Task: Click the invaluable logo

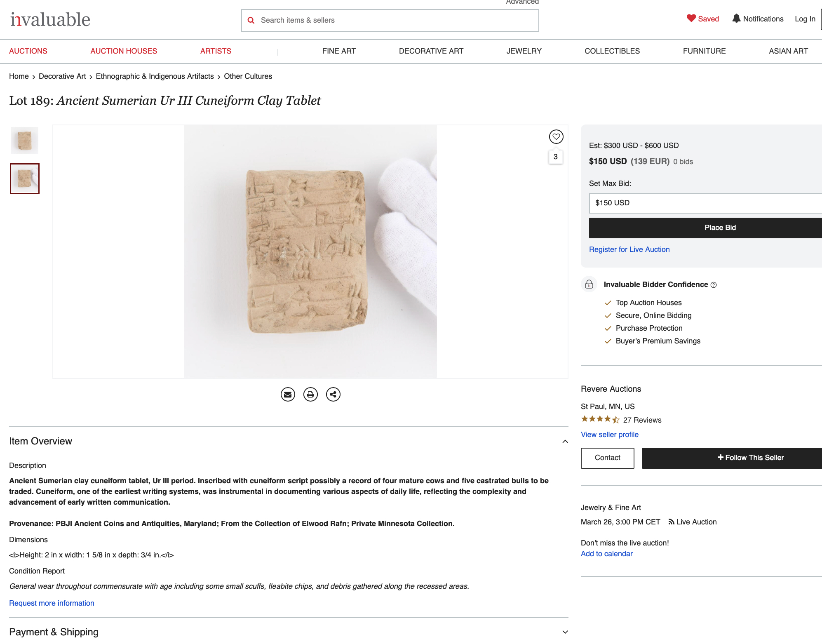Action: coord(50,19)
